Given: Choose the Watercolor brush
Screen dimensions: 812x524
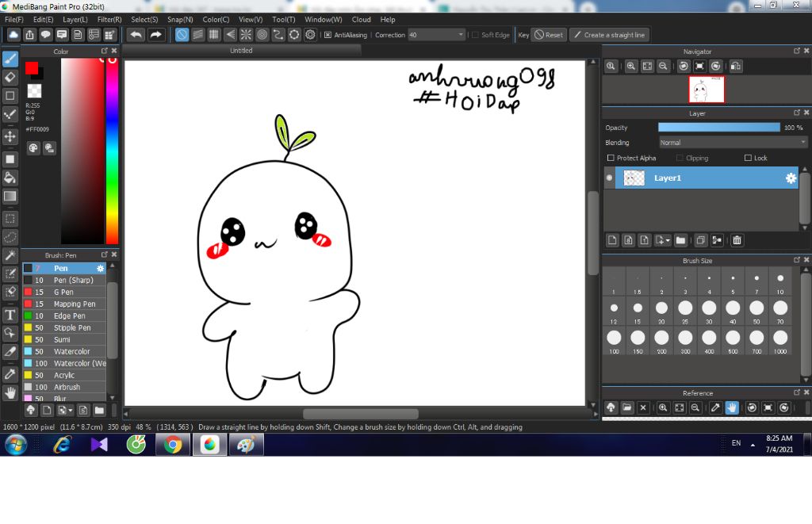Looking at the screenshot, I should (64, 351).
